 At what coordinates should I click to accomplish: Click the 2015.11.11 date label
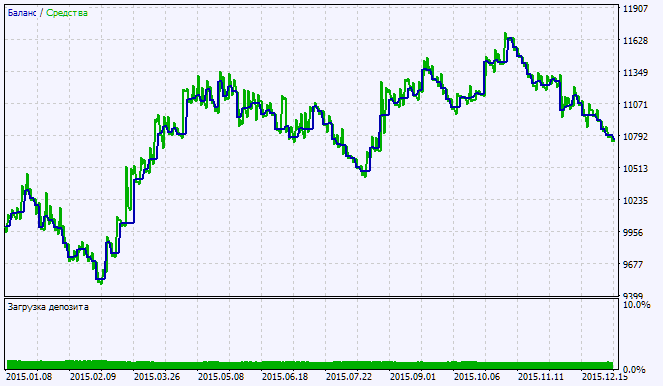click(x=541, y=377)
